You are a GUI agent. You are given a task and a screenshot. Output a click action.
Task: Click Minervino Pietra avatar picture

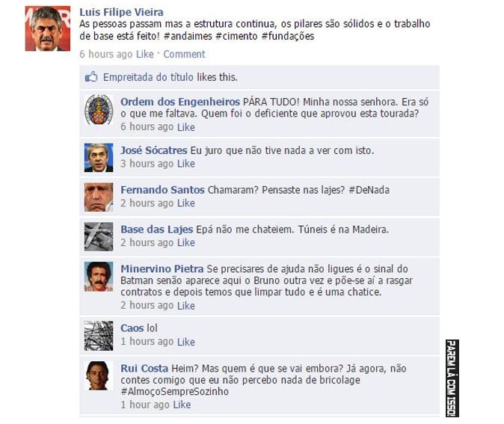pyautogui.click(x=99, y=277)
